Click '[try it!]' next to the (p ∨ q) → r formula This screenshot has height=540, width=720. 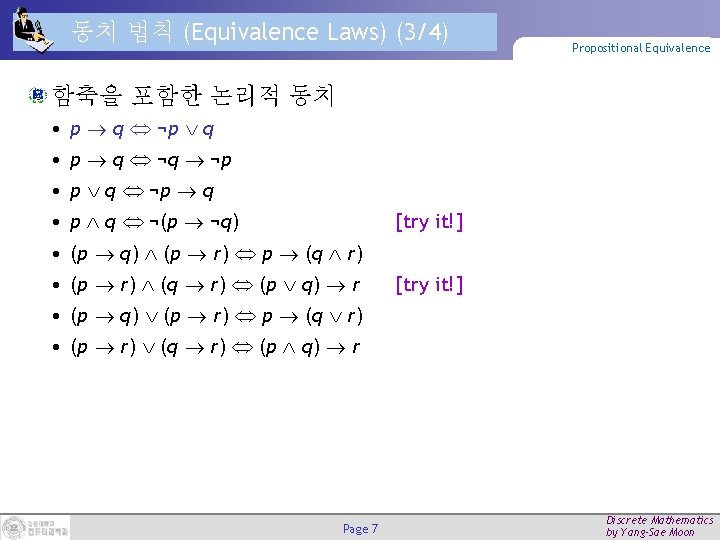pyautogui.click(x=429, y=285)
